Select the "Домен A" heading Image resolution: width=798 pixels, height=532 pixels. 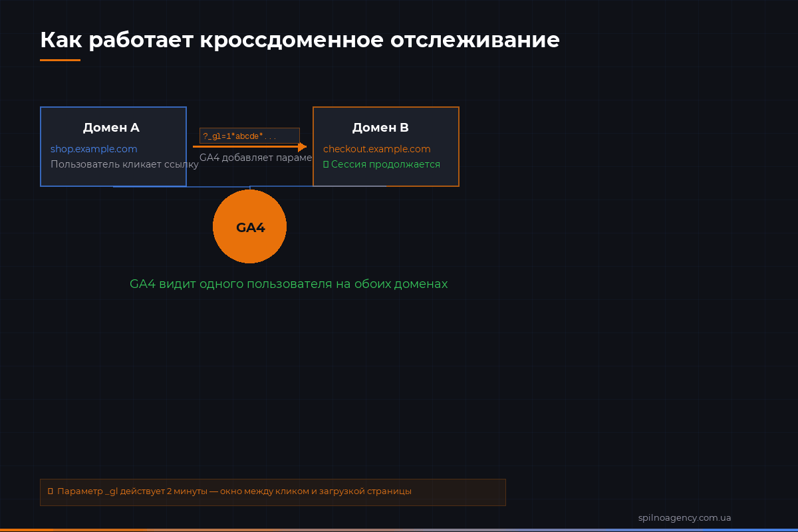(111, 128)
